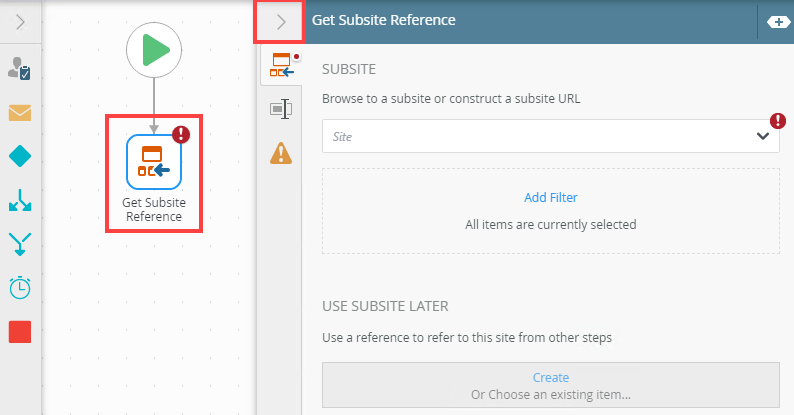Expand the left toolbox panel
The width and height of the screenshot is (794, 415).
[x=20, y=21]
